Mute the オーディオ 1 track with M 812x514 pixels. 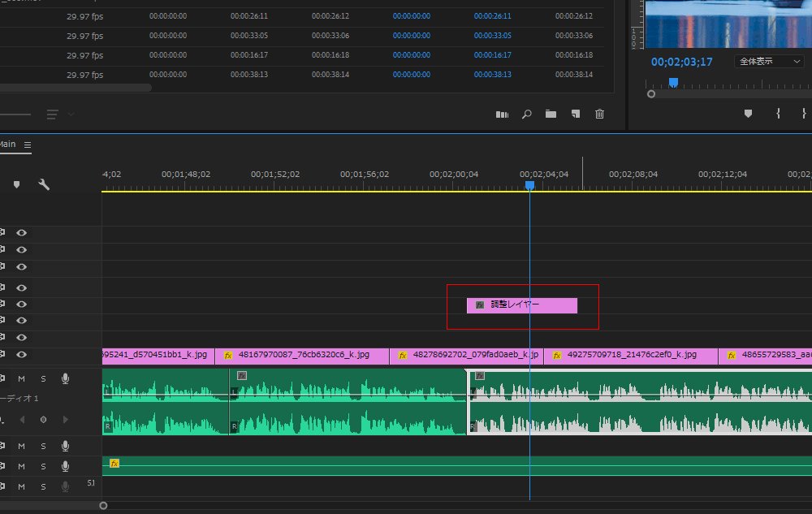click(x=22, y=378)
